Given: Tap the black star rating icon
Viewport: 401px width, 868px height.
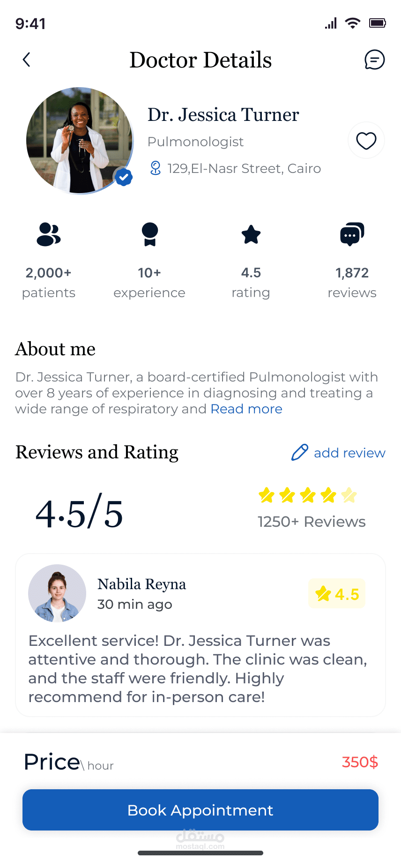Looking at the screenshot, I should (251, 234).
